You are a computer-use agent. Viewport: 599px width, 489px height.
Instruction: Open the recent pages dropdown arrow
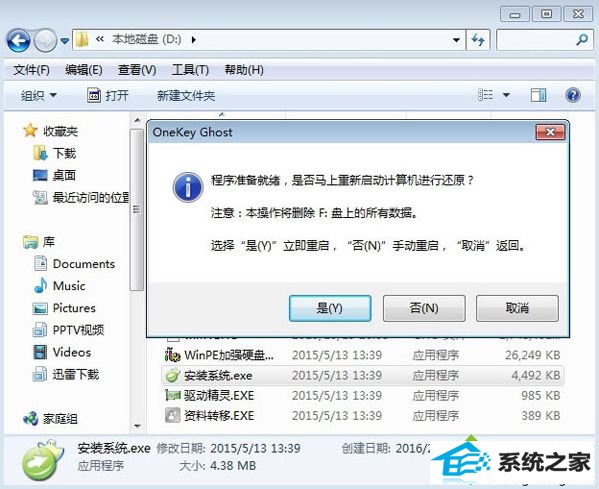tap(65, 40)
